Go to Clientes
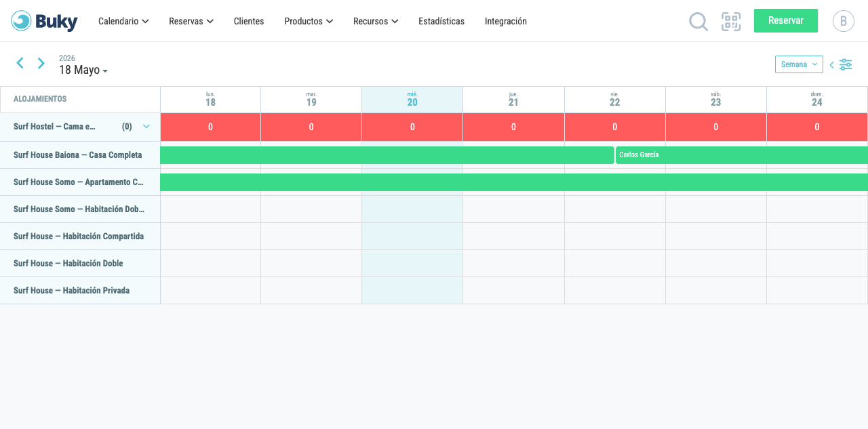 click(x=249, y=21)
